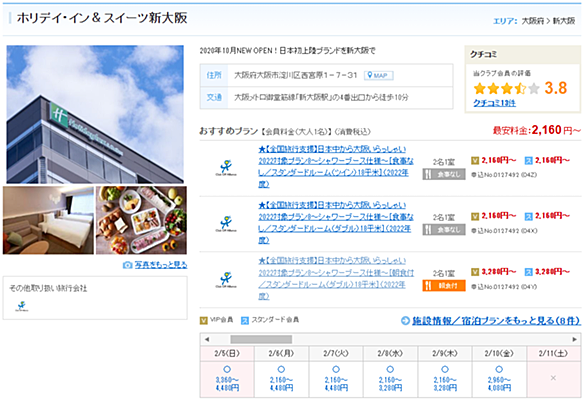Click standard member price icon in first plan row

(528, 161)
